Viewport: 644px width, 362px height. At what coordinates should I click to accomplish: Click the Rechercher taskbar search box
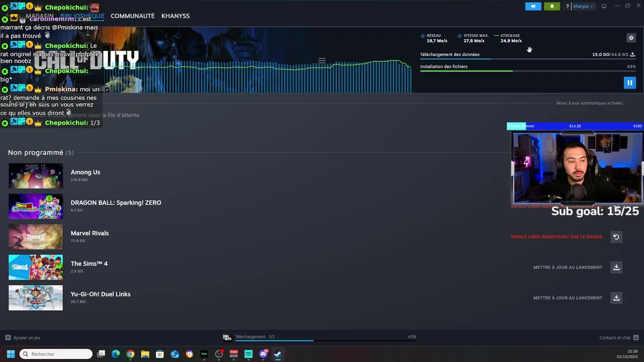click(56, 354)
